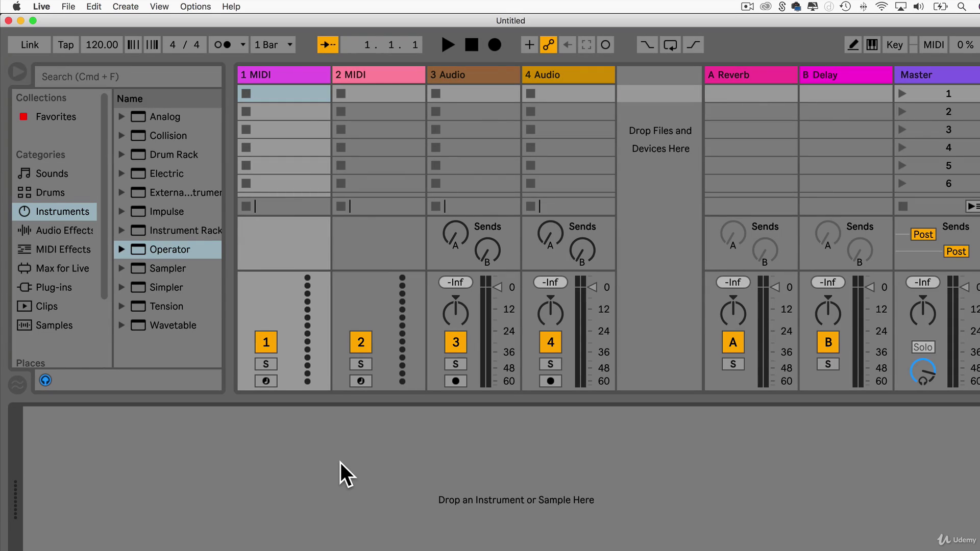
Task: Open the File menu
Action: pyautogui.click(x=68, y=7)
